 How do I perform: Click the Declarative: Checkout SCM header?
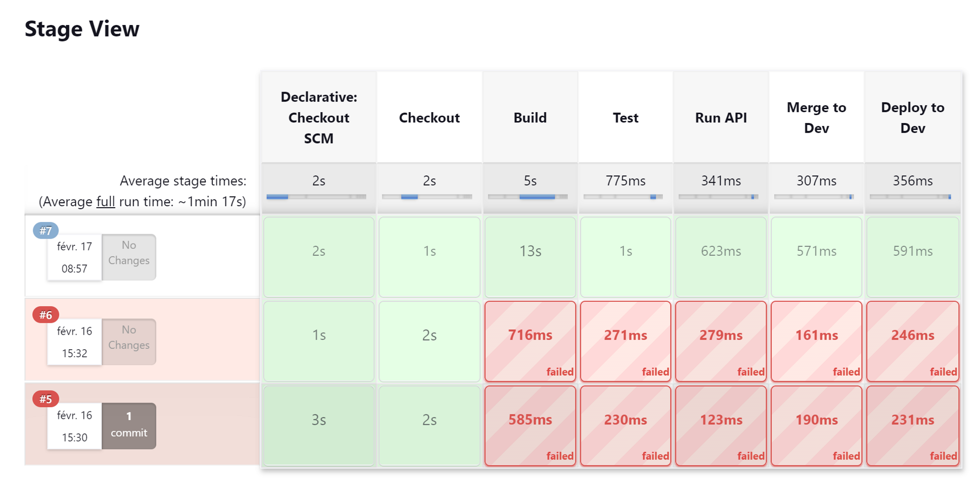click(x=318, y=118)
